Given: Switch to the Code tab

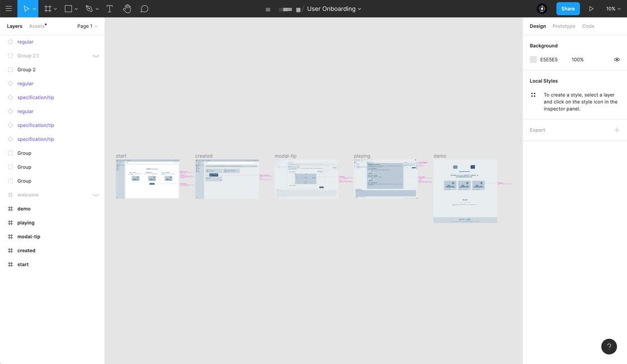Looking at the screenshot, I should (588, 26).
